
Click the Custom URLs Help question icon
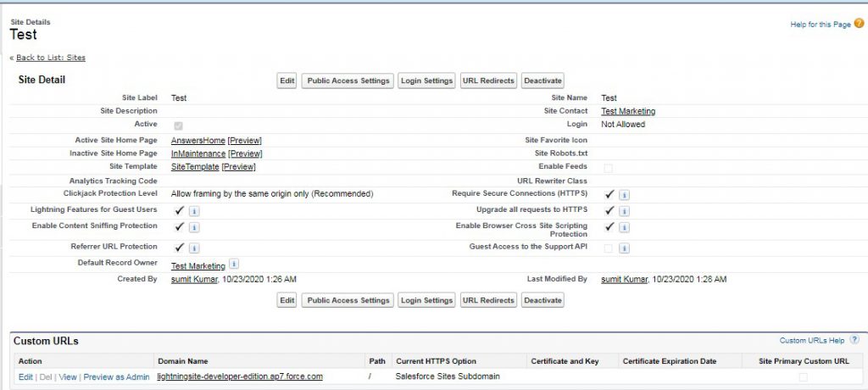pyautogui.click(x=854, y=340)
